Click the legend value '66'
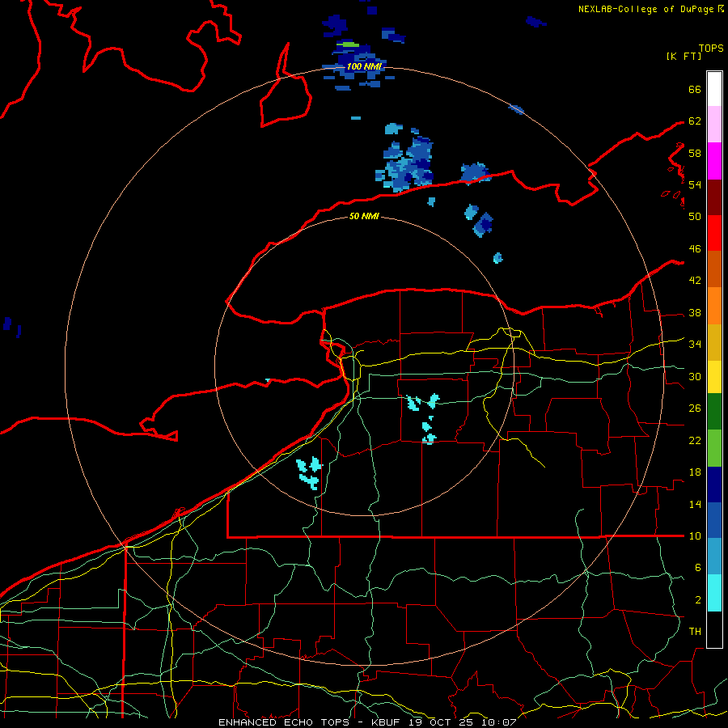This screenshot has width=728, height=728. click(x=695, y=89)
